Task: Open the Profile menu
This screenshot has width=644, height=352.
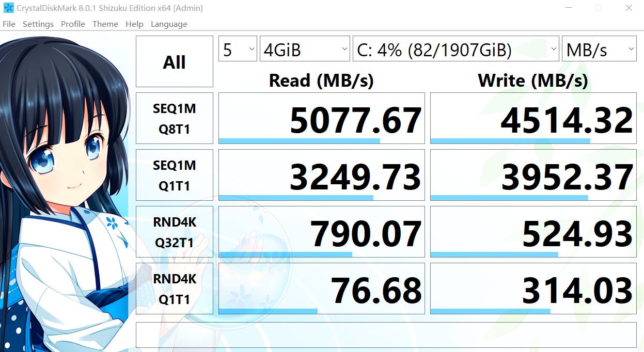Action: point(72,24)
